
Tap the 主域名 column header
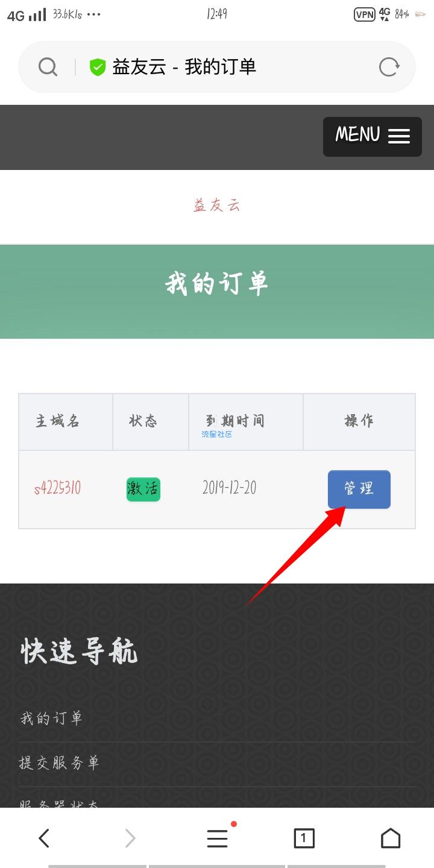(x=57, y=421)
